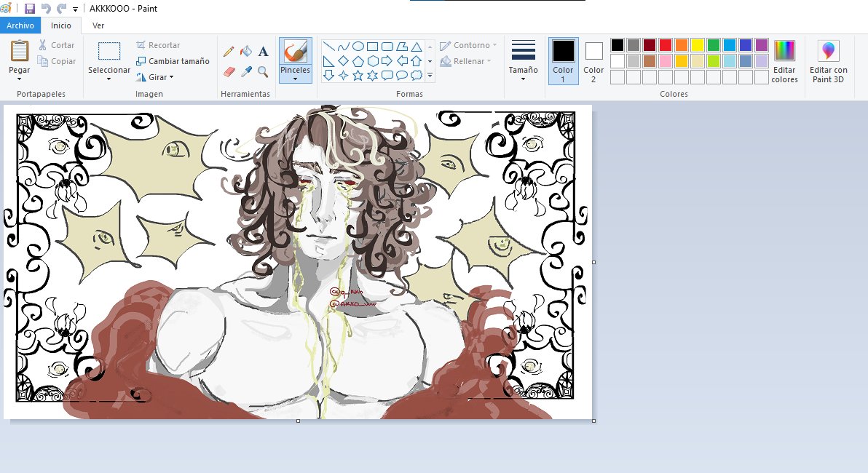Expand the Seleccionar dropdown arrow
The height and width of the screenshot is (473, 868).
[109, 79]
